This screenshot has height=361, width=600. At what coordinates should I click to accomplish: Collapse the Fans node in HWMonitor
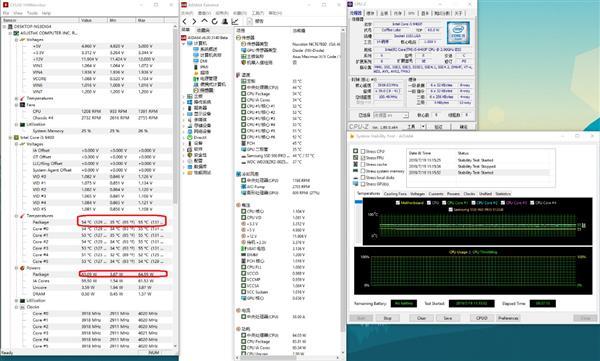(16, 105)
